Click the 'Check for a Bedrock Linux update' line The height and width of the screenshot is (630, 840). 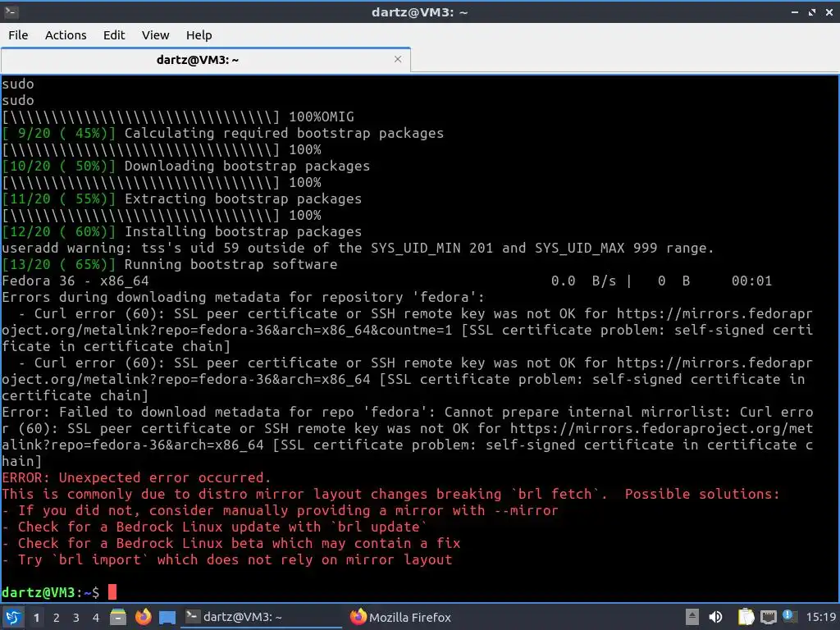(214, 527)
